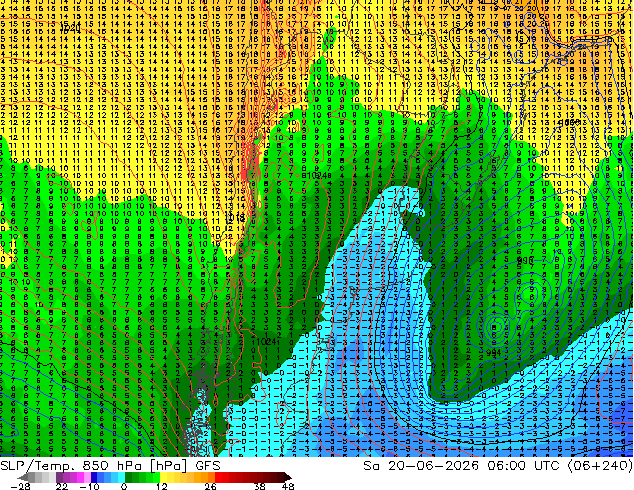Image resolution: width=634 pixels, height=490 pixels.
Task: Click the dark green segment of the color bar
Action: [x=129, y=477]
